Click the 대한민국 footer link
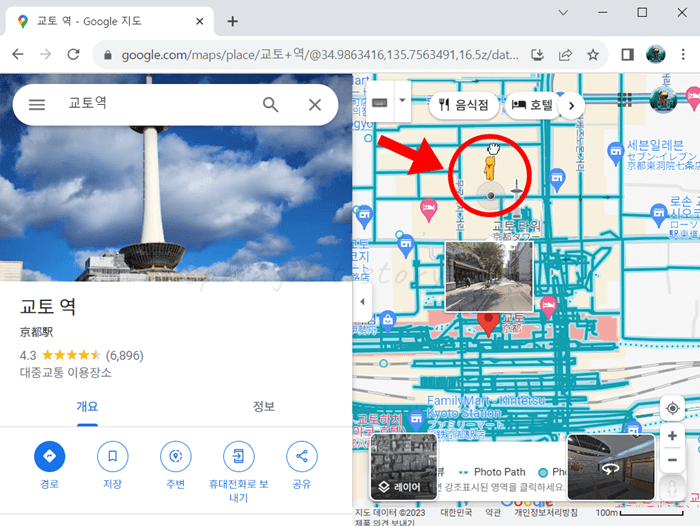The image size is (700, 526). pyautogui.click(x=456, y=513)
